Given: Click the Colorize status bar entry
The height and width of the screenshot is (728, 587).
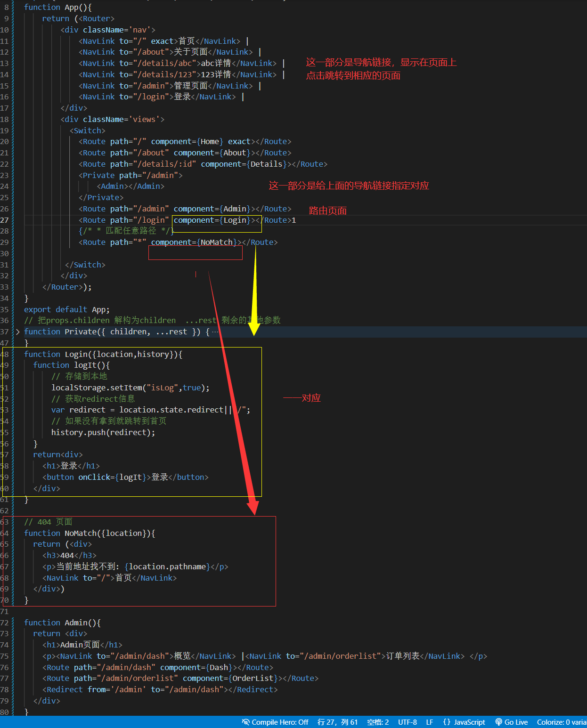Looking at the screenshot, I should [x=562, y=722].
